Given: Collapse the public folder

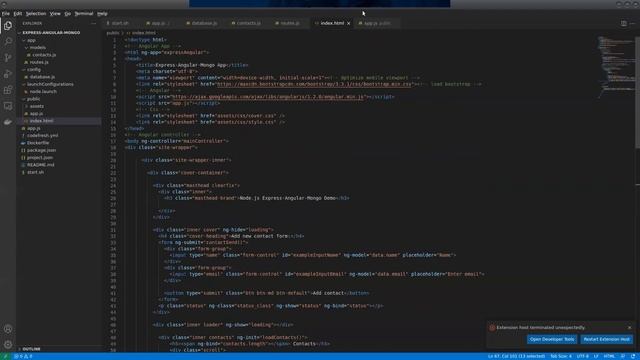Looking at the screenshot, I should (33, 99).
